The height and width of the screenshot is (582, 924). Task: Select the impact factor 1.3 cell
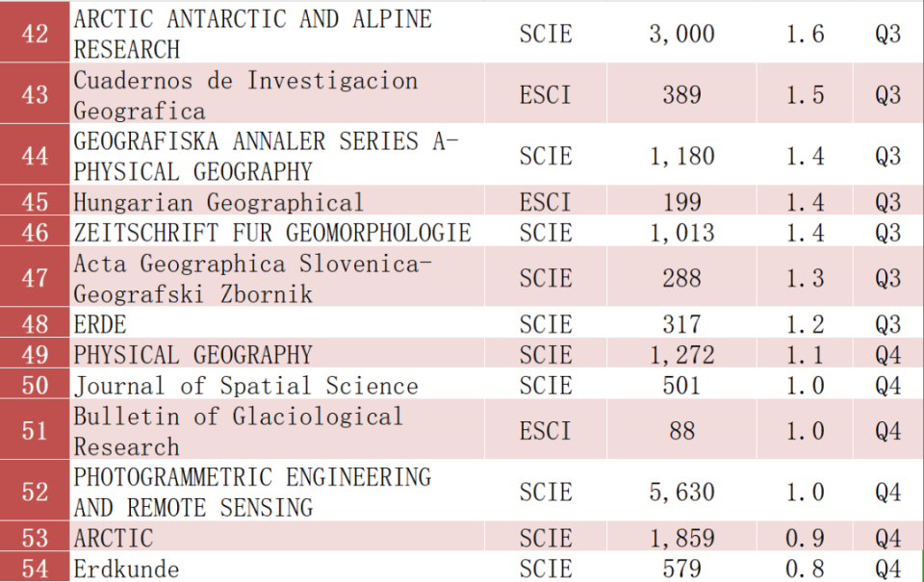[805, 278]
